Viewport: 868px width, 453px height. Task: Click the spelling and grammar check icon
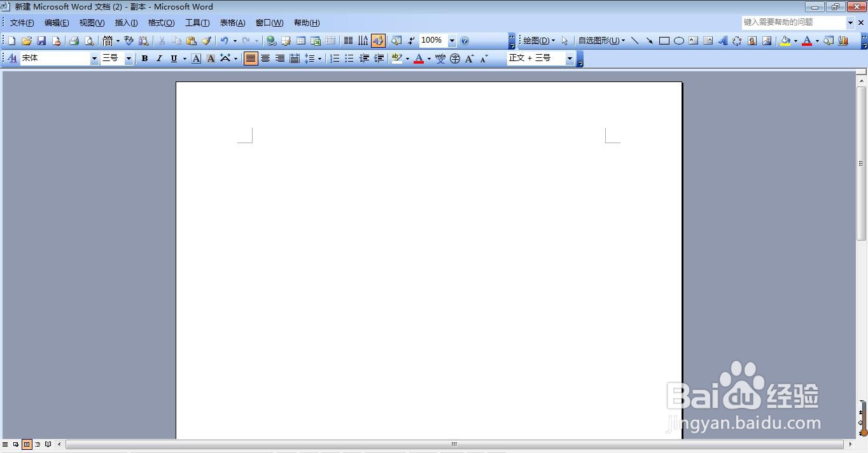[129, 41]
